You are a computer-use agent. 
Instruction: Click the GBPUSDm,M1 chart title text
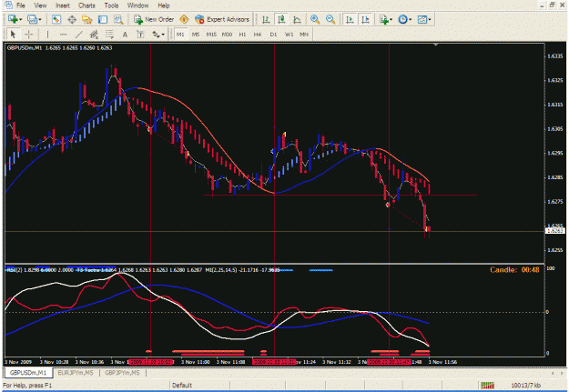pos(25,48)
